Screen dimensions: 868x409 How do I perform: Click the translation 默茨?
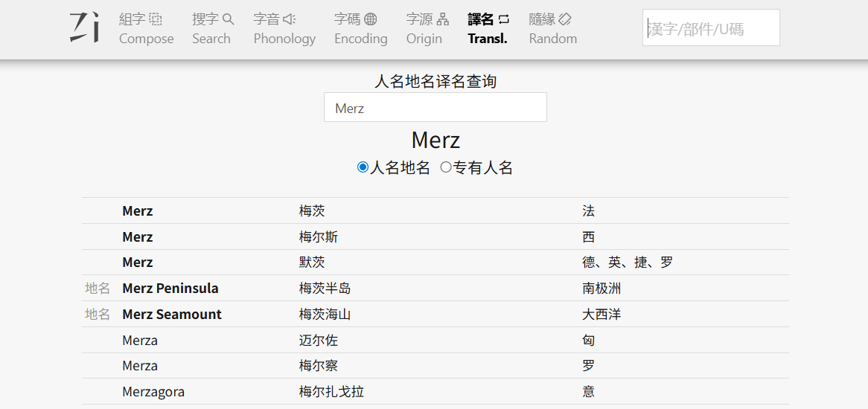tap(312, 263)
